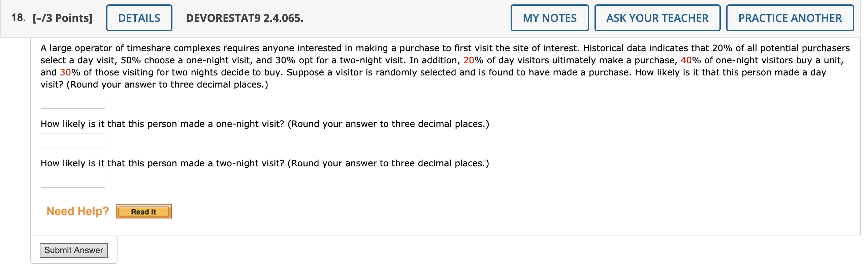View saved notes for this question
868x270 pixels.
[x=549, y=18]
